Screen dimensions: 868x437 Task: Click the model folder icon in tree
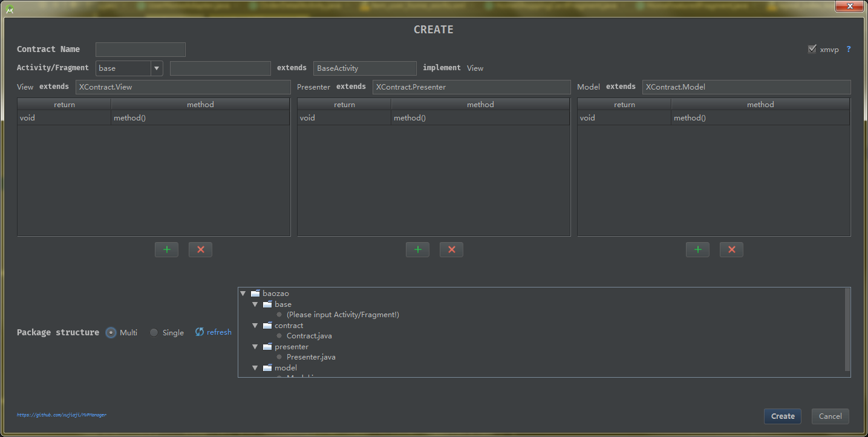tap(267, 367)
